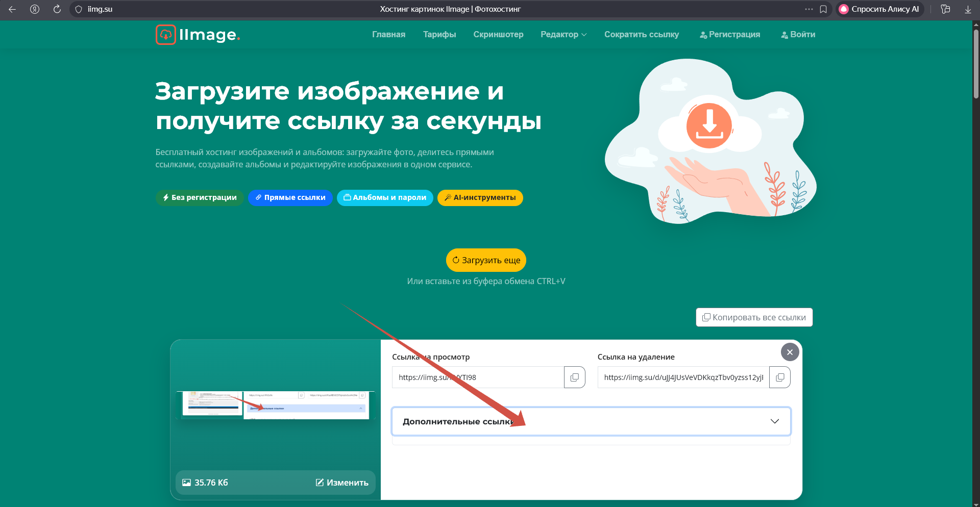Click the scrollbar down arrow

pos(975,503)
